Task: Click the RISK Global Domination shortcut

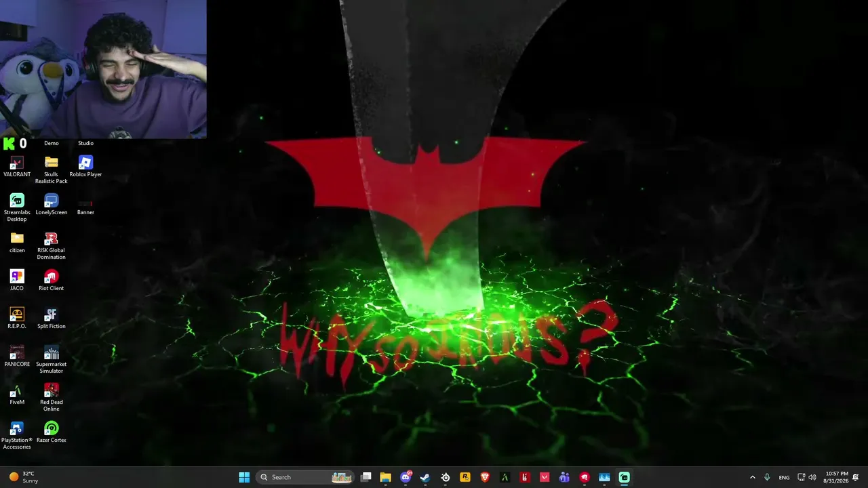Action: click(52, 245)
